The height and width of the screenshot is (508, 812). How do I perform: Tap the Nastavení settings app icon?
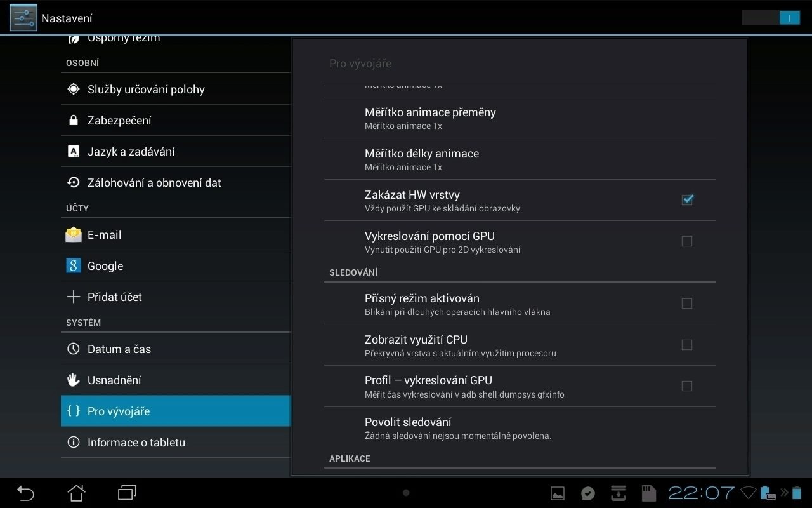pos(23,18)
